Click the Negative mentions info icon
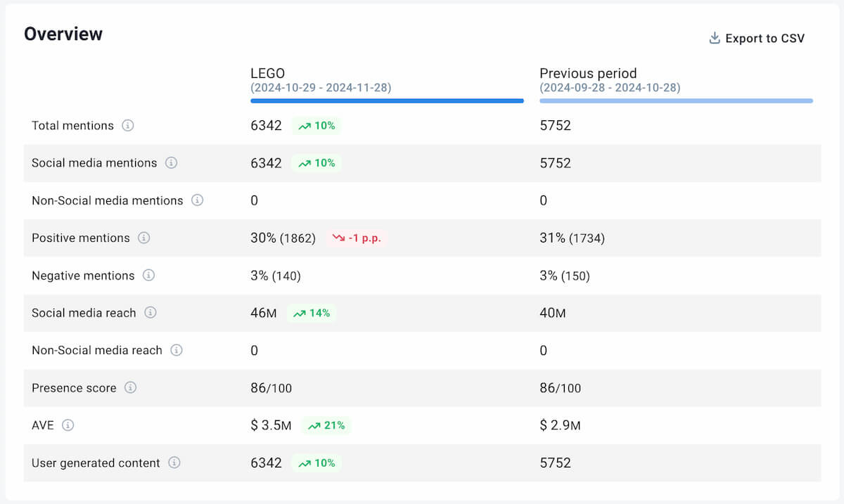Screen dimensions: 844x504 coord(149,276)
